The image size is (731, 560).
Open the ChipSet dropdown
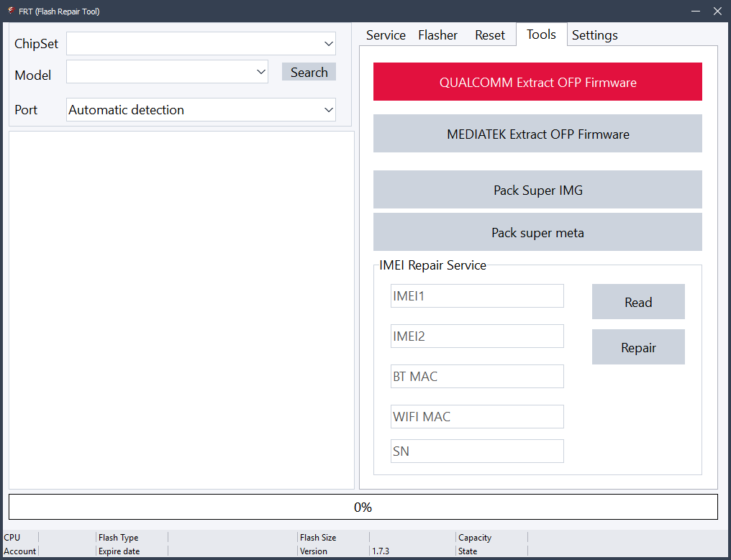click(201, 44)
